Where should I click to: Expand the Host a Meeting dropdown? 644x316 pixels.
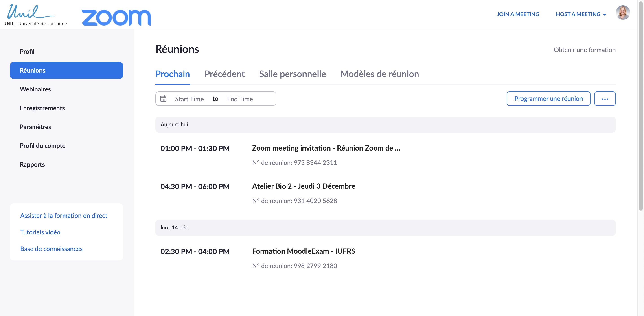(x=581, y=14)
